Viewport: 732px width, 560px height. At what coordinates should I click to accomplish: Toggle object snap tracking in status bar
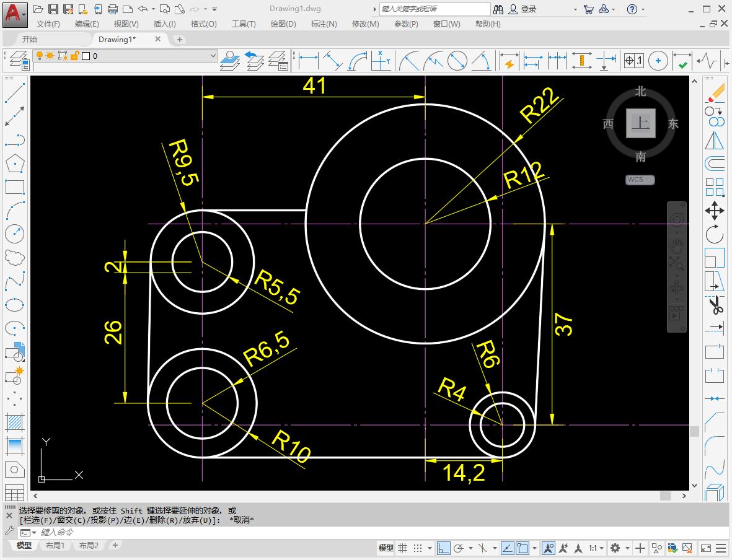point(507,548)
